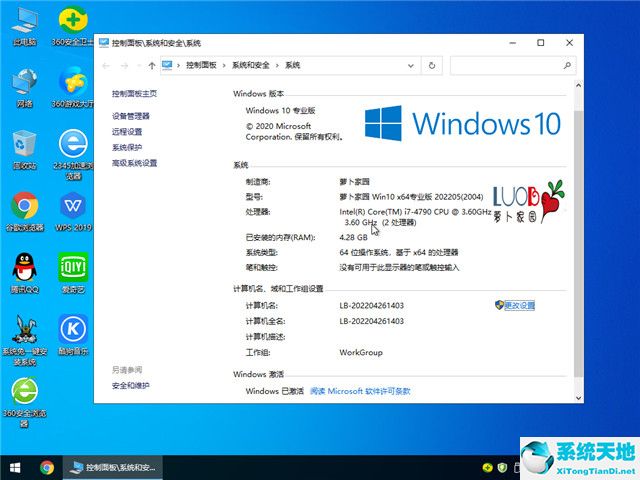Click the Up arrow navigation button

pyautogui.click(x=151, y=65)
